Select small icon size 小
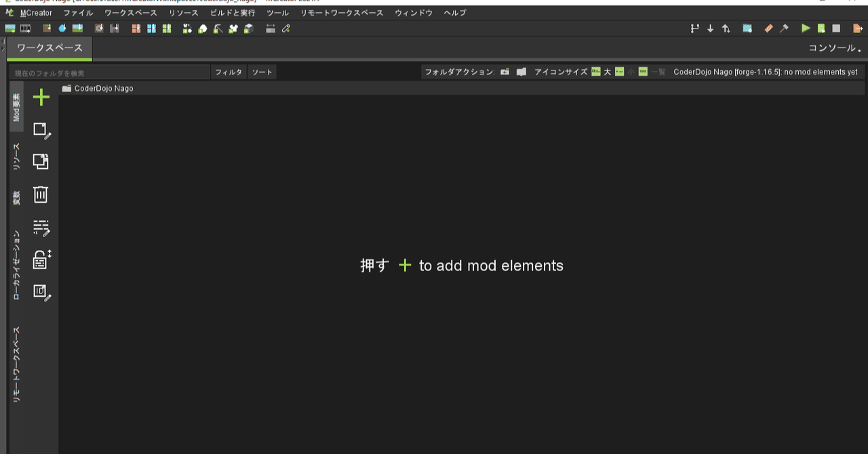Viewport: 868px width, 454px height. click(625, 72)
